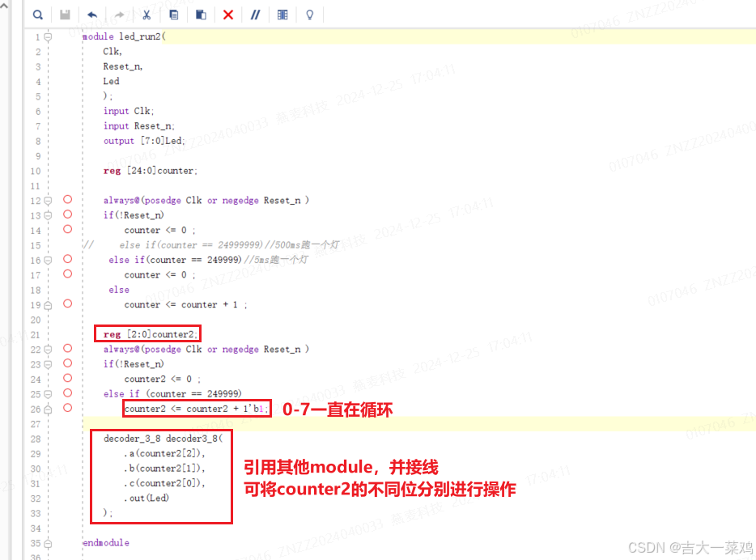Toggle breakpoint circle on line 19
The height and width of the screenshot is (560, 756).
click(67, 303)
